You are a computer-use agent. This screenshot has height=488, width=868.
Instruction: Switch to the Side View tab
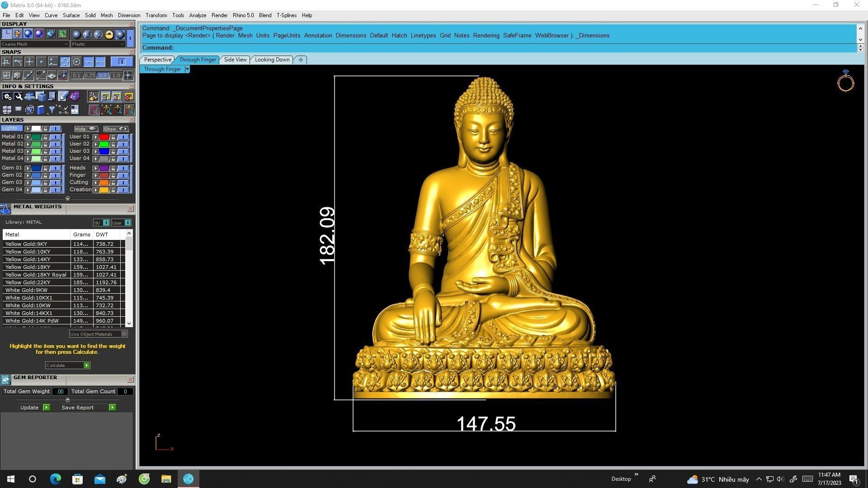235,60
